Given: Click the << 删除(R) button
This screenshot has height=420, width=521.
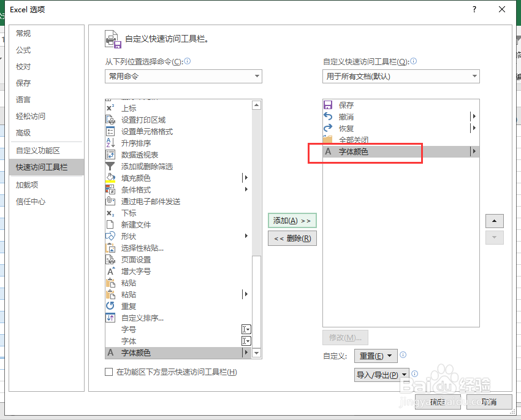Looking at the screenshot, I should pos(292,239).
